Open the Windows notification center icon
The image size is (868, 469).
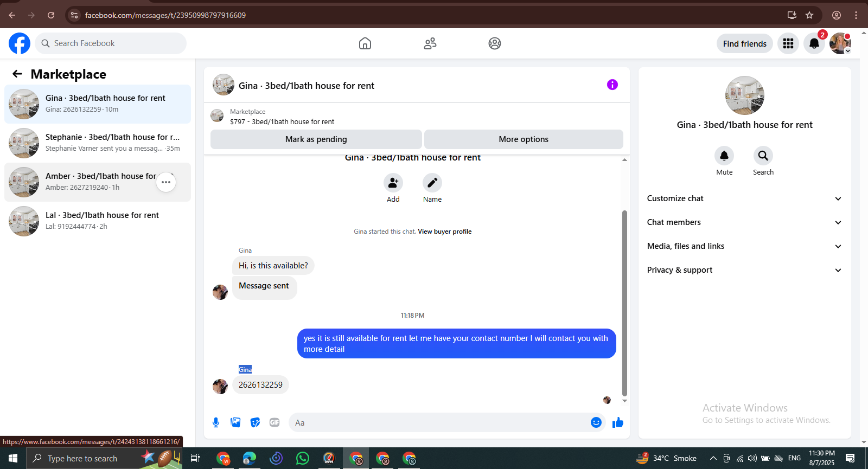click(850, 458)
